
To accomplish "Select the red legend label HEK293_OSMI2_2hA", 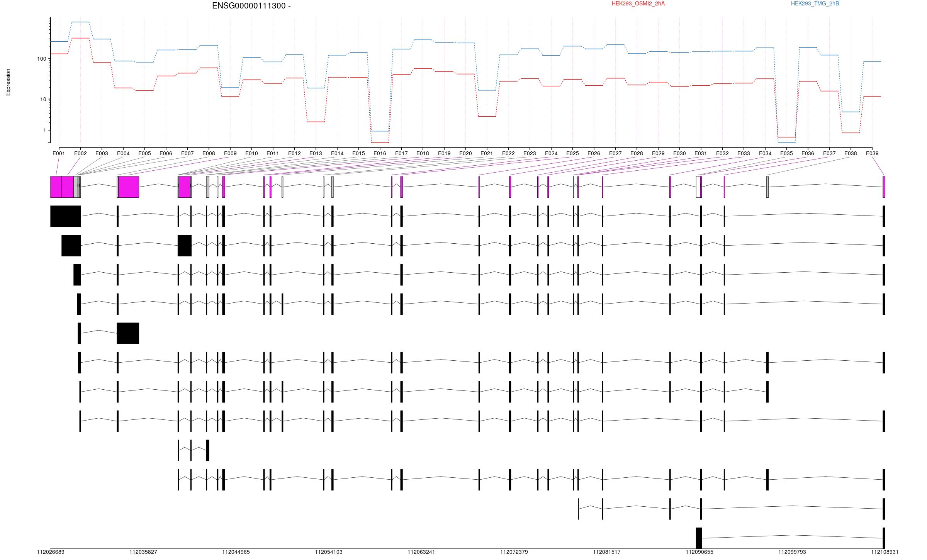I will click(638, 3).
